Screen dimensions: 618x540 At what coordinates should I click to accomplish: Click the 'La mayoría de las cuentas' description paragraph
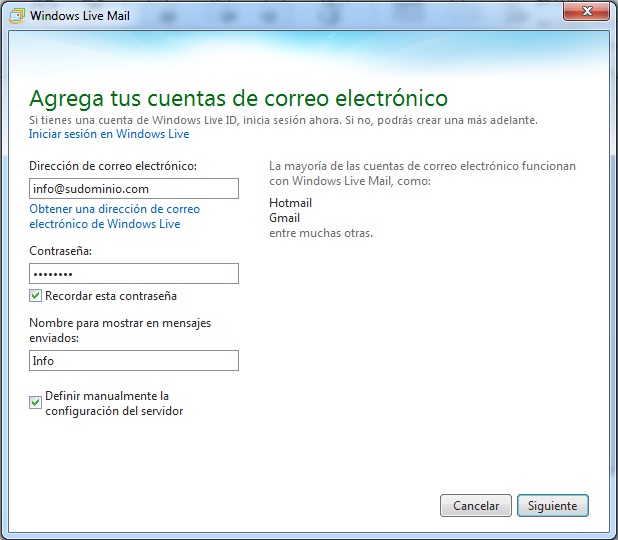[x=422, y=173]
